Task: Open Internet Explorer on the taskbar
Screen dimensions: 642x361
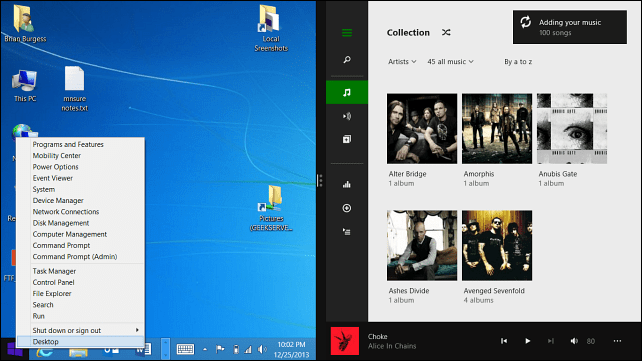Action: pos(44,352)
